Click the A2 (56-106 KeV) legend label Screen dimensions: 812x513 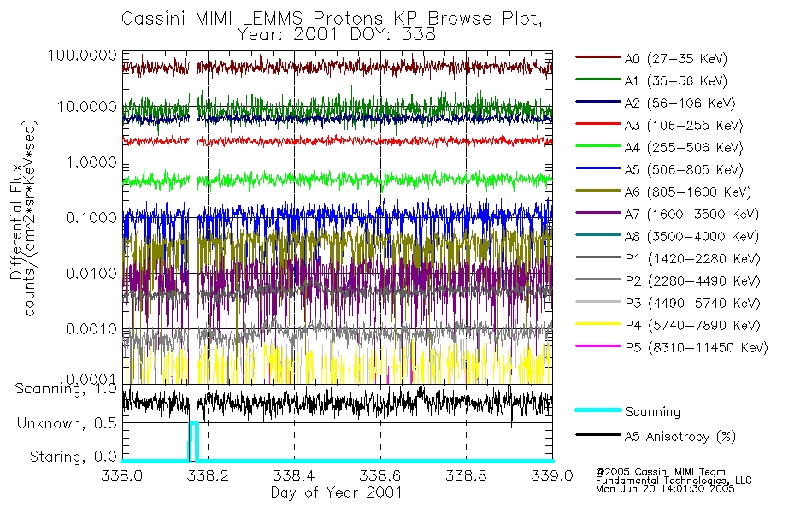coord(680,103)
